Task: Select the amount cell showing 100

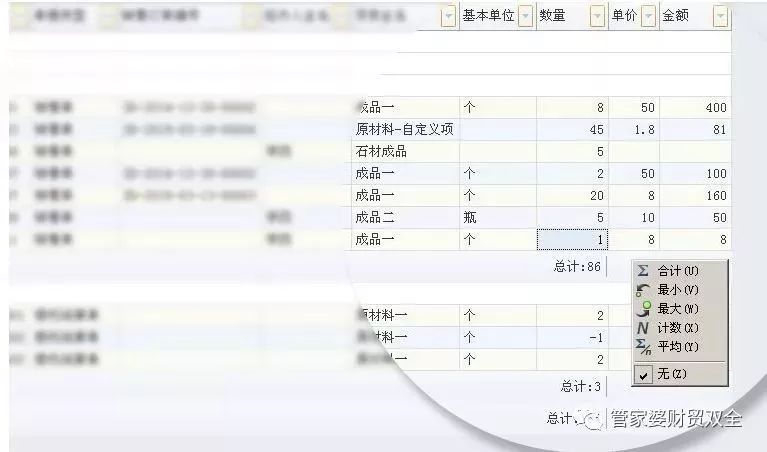Action: (x=695, y=174)
